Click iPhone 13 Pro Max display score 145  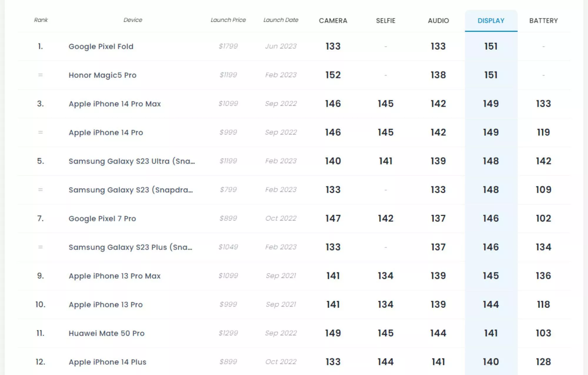(491, 276)
